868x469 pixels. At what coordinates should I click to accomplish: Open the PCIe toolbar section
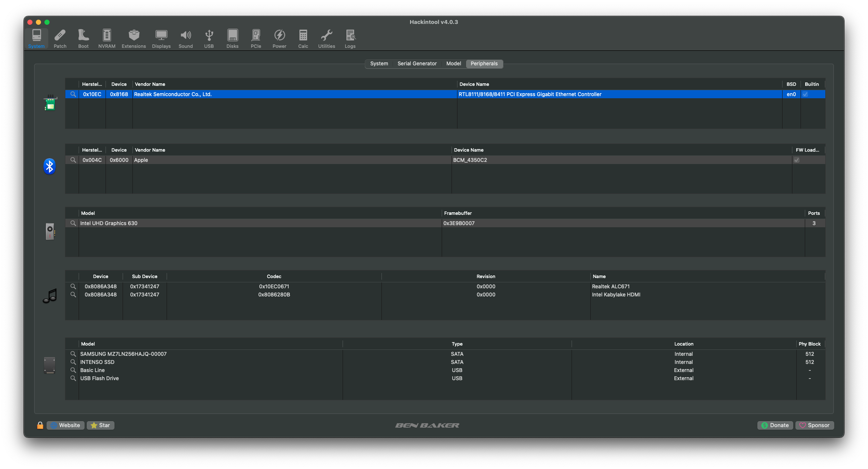point(256,38)
